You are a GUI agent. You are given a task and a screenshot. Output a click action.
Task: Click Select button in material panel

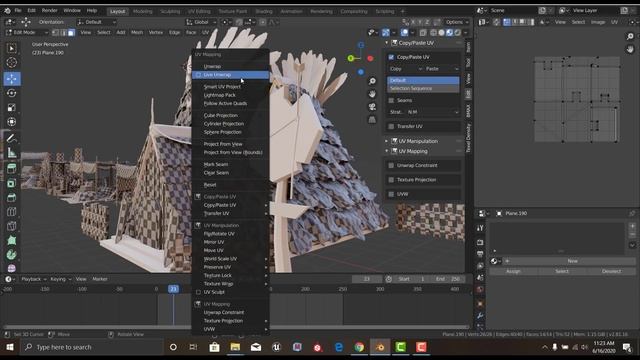562,271
